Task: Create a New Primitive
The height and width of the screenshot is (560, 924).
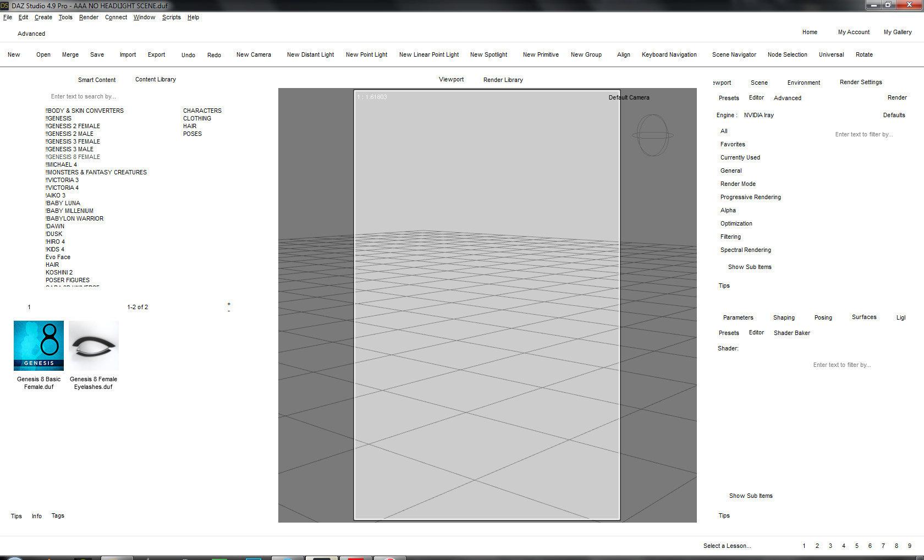Action: coord(541,54)
